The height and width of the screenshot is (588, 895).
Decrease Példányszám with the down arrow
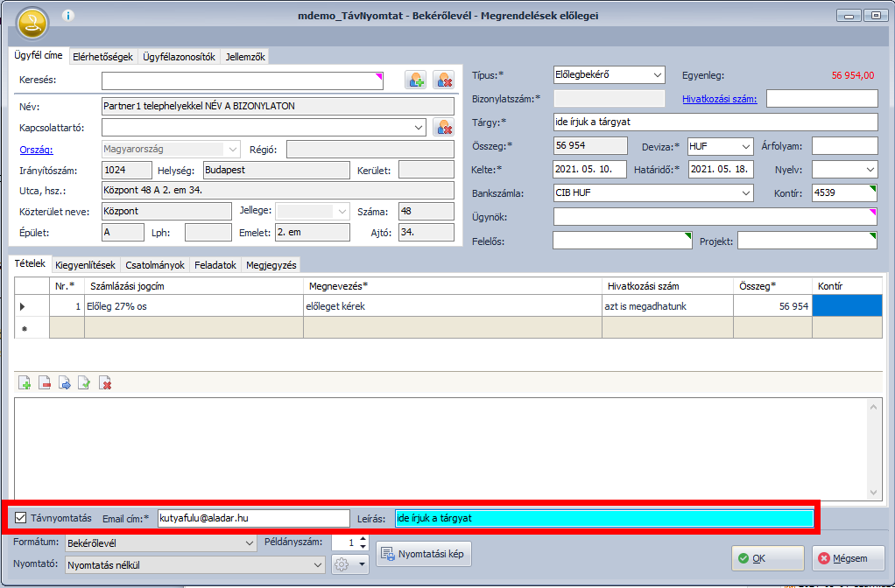pyautogui.click(x=363, y=546)
